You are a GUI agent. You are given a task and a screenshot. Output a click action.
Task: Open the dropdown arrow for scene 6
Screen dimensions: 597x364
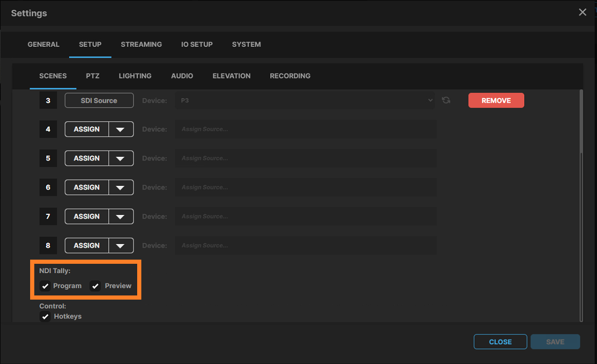pos(121,187)
